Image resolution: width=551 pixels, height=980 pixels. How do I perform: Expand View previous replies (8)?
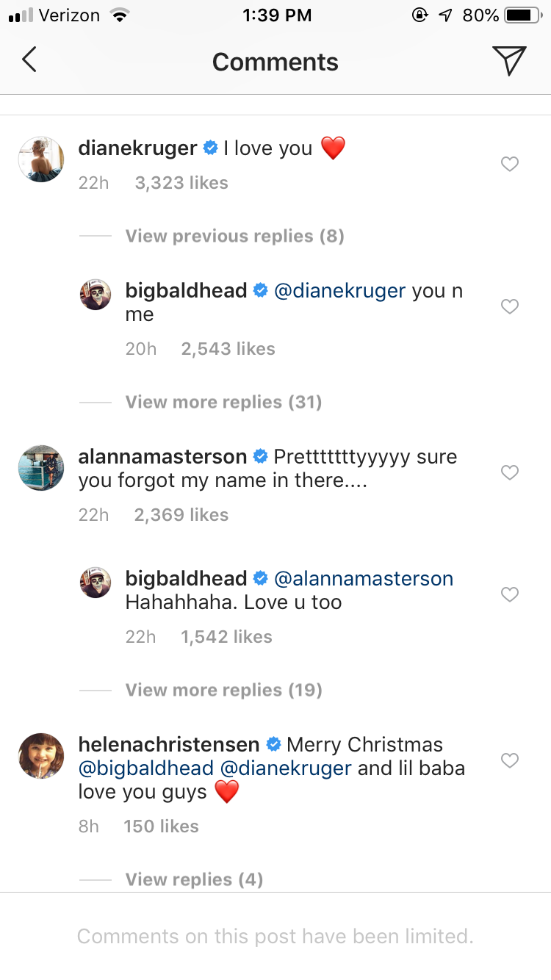click(234, 236)
